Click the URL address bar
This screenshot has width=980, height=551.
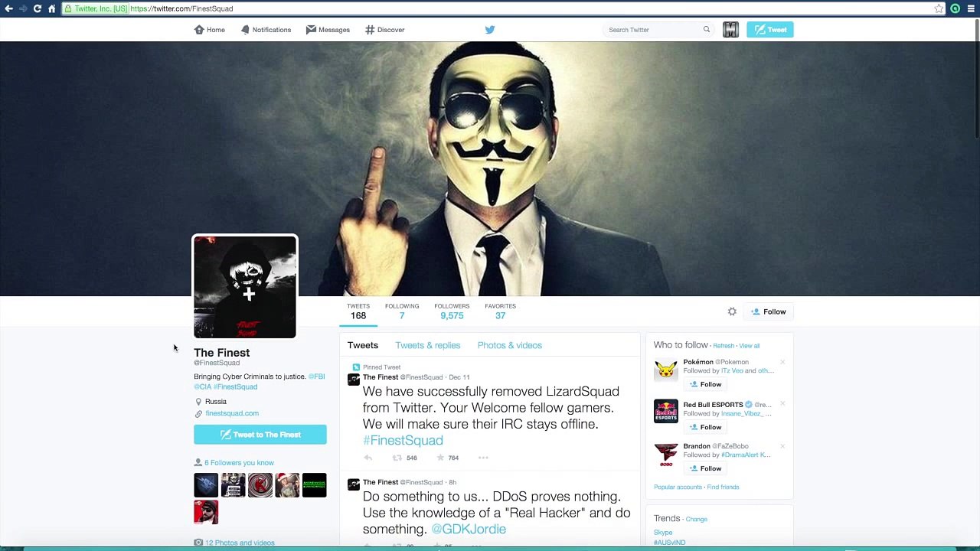coord(504,8)
